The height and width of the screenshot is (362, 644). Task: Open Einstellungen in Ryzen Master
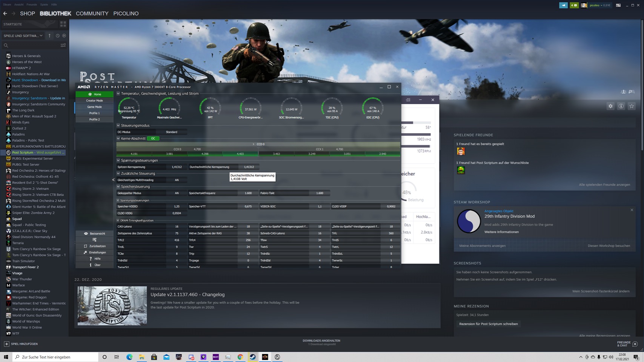[x=94, y=253]
